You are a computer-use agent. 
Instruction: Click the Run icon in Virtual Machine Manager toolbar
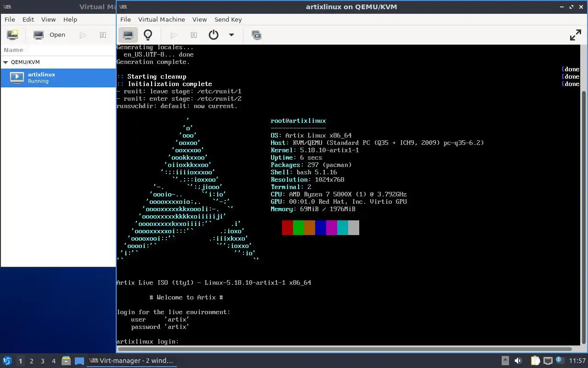[83, 35]
